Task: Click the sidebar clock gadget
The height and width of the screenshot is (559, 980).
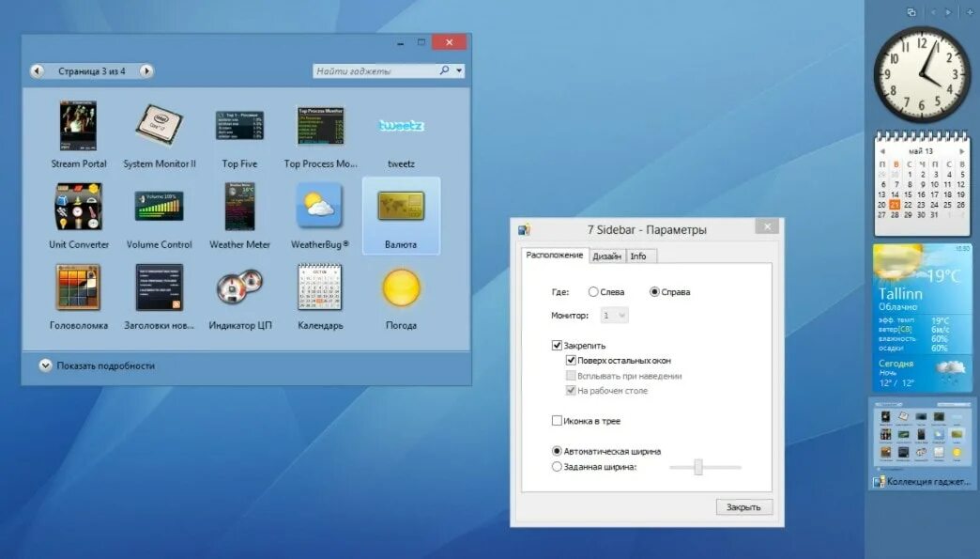Action: click(x=921, y=74)
